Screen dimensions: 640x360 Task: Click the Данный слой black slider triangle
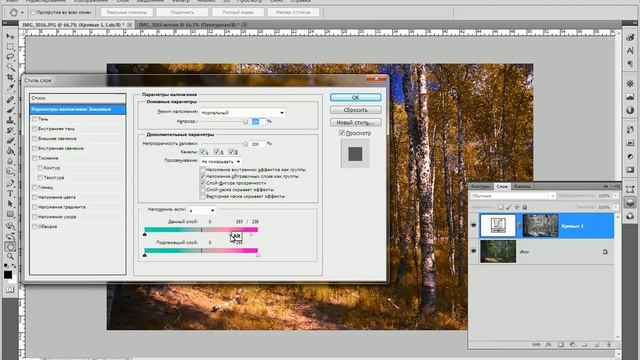pos(145,234)
